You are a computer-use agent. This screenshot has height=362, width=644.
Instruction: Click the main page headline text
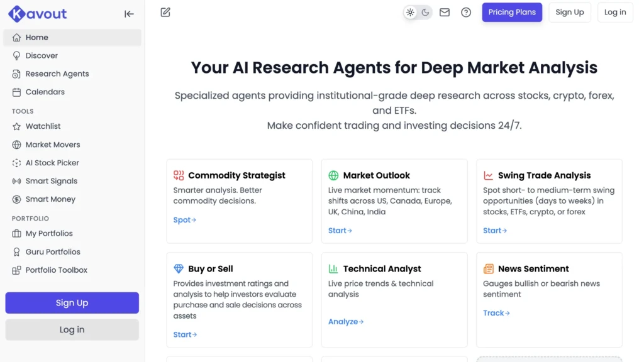pyautogui.click(x=394, y=68)
